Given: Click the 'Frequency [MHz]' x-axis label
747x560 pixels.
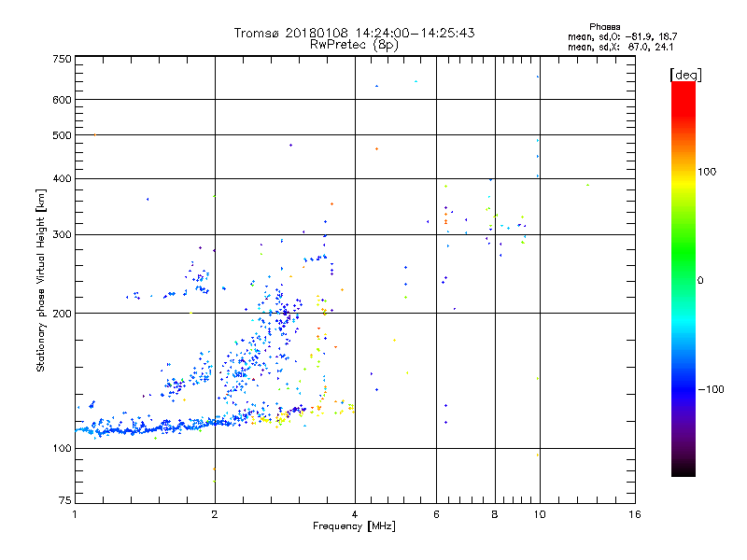Looking at the screenshot, I should click(354, 526).
